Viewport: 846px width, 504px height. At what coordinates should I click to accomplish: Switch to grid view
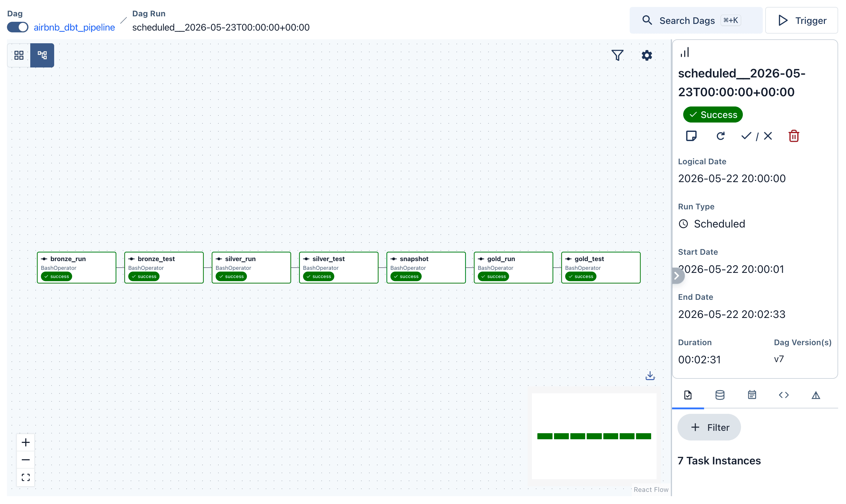click(19, 55)
